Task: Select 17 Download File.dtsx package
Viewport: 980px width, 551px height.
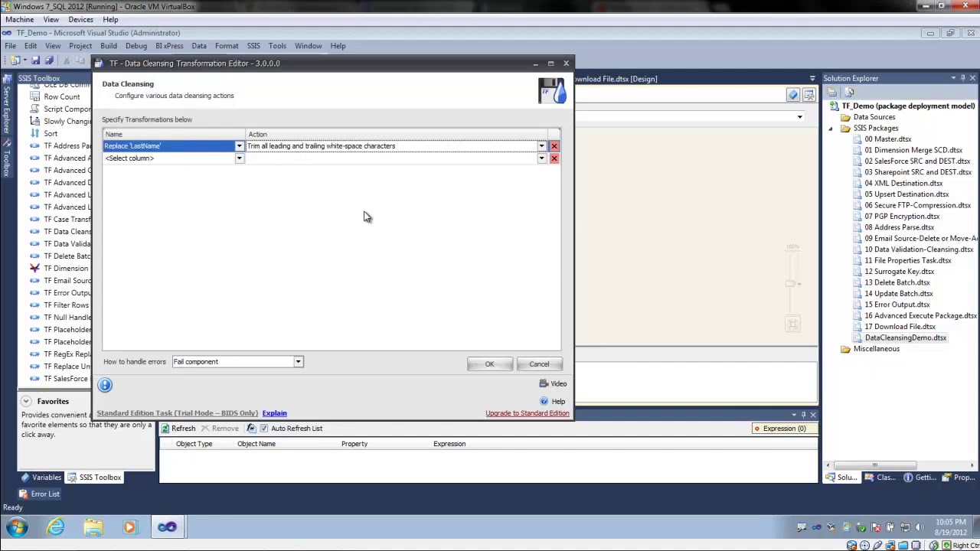Action: pyautogui.click(x=900, y=327)
